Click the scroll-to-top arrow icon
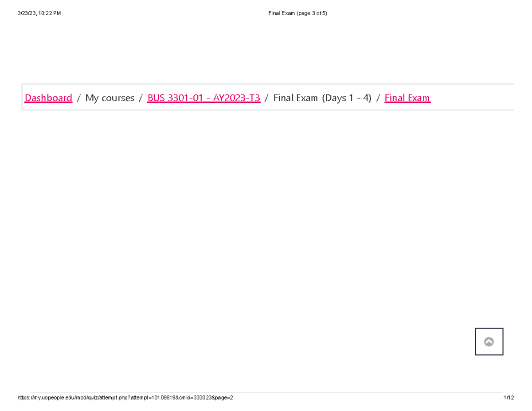This screenshot has width=532, height=411. [489, 341]
